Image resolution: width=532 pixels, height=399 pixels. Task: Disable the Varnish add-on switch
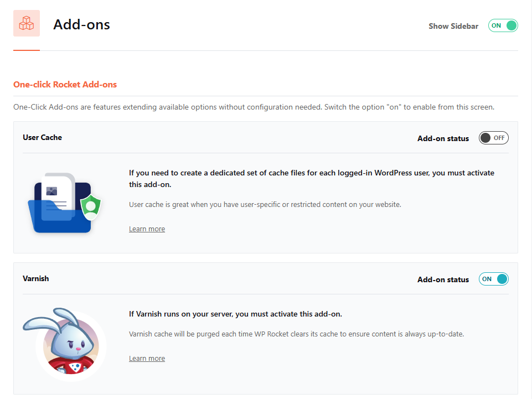493,279
